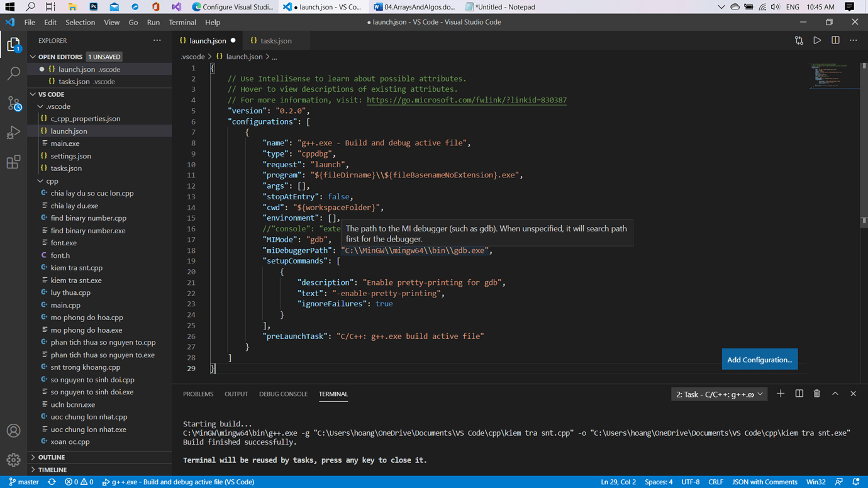Open the go.microsoft.com fwlink hyperlink
The width and height of the screenshot is (868, 488).
pos(466,99)
